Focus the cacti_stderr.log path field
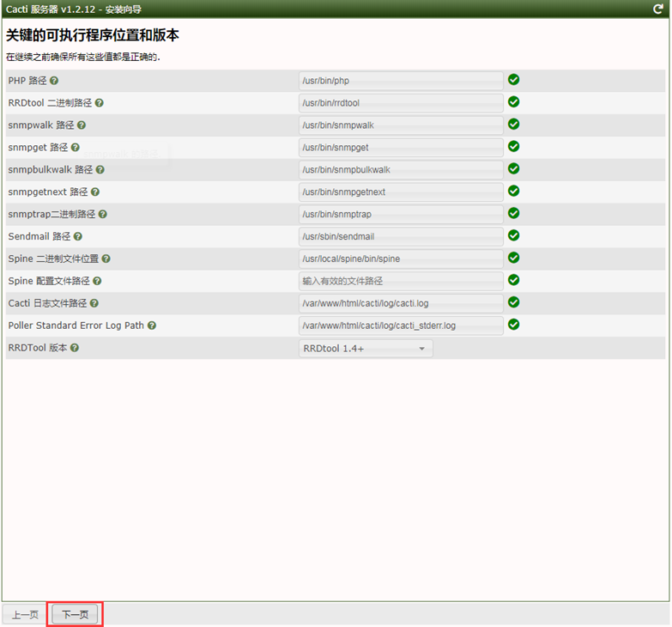The image size is (672, 627). (401, 326)
